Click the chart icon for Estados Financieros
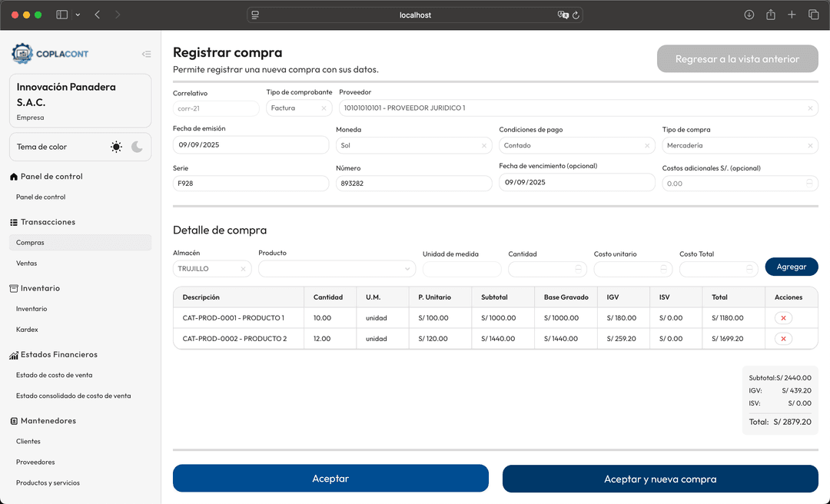Screen dimensions: 830x504 (x=13, y=354)
